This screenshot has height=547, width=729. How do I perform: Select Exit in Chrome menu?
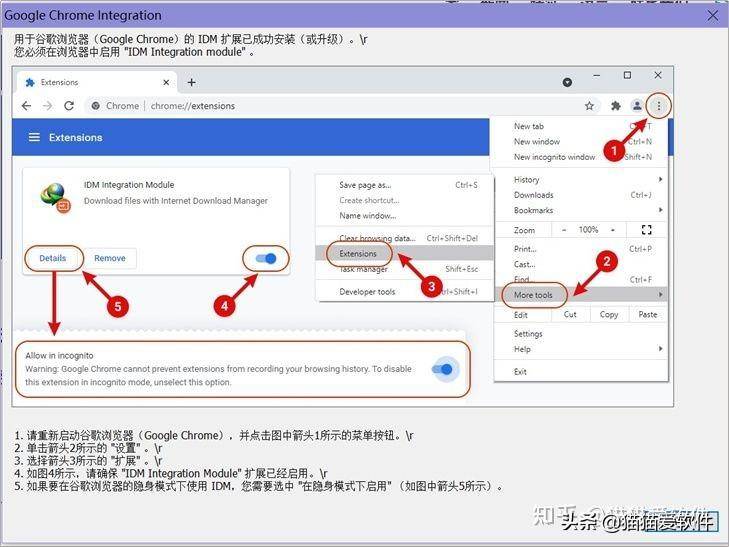581,371
